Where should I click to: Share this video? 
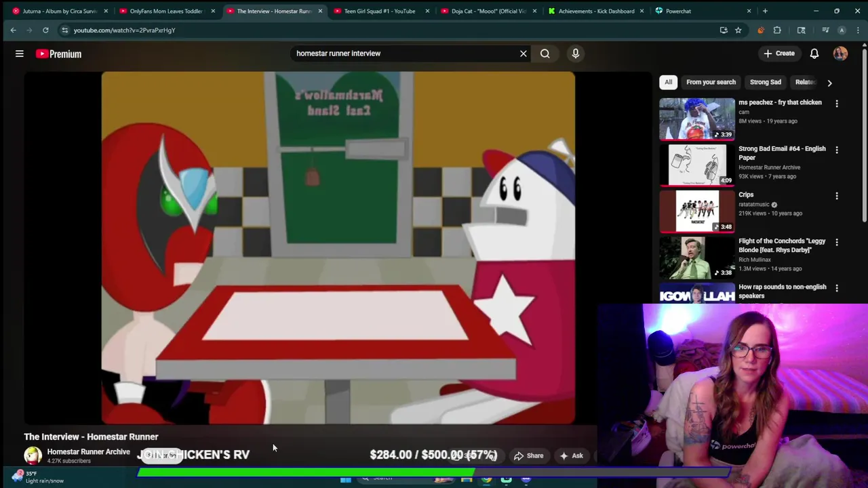click(528, 455)
